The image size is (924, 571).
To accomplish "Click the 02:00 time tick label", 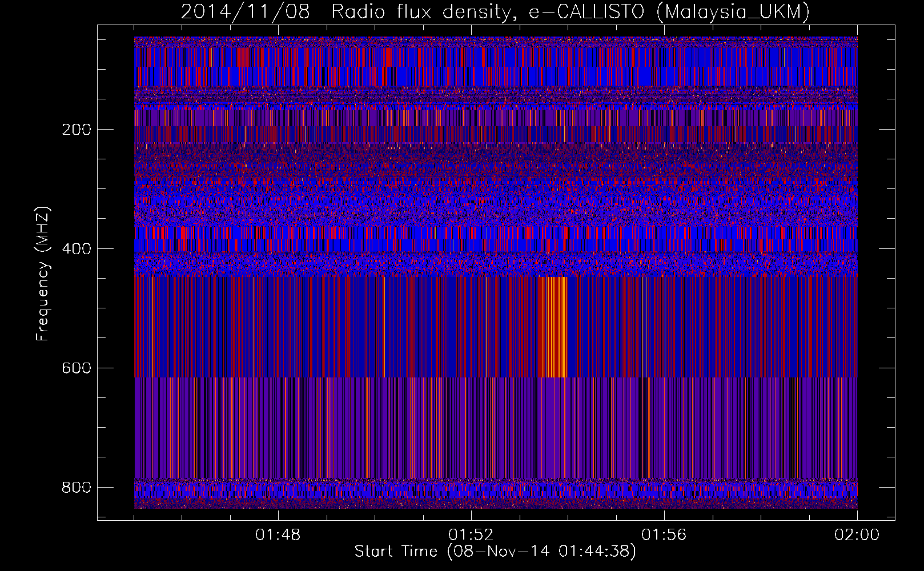I will (857, 535).
